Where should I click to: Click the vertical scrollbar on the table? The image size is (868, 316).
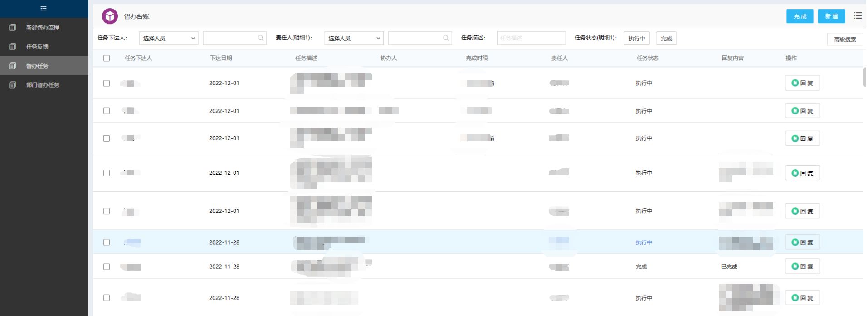coord(865,77)
